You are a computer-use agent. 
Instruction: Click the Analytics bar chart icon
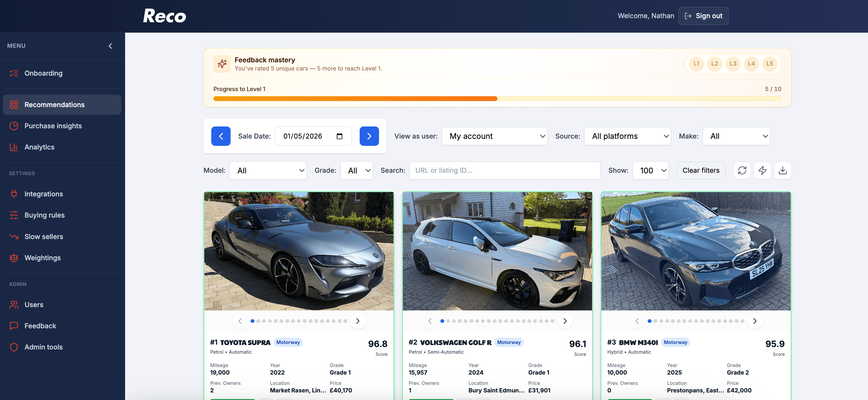coord(14,147)
